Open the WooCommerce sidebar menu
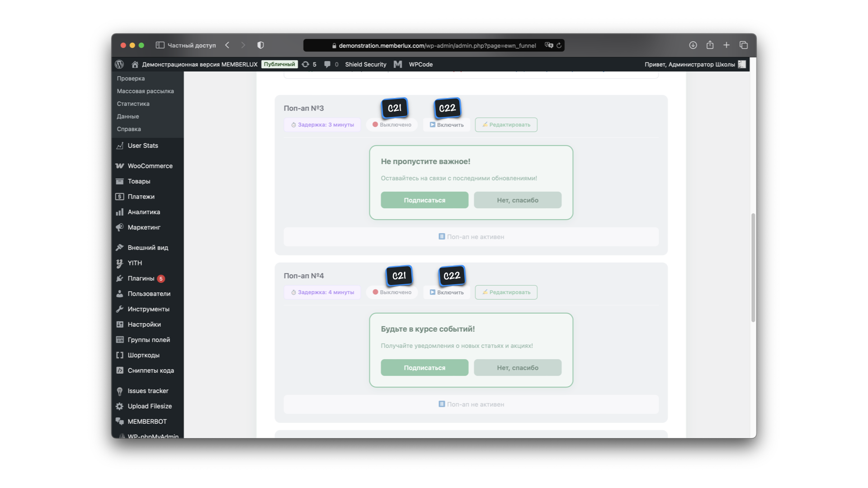This screenshot has height=488, width=868. tap(150, 166)
